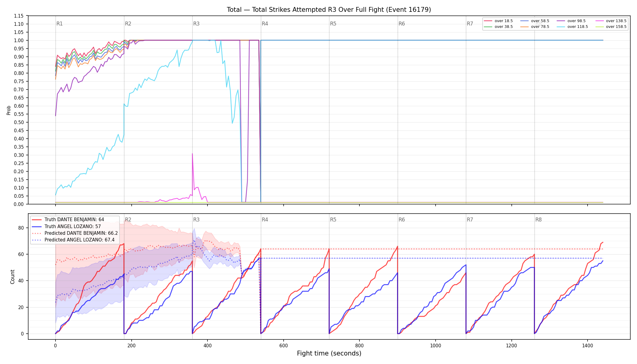Viewport: 637px width, 364px height.
Task: Click the 1.00 tick on the Prob axis
Action: point(19,40)
